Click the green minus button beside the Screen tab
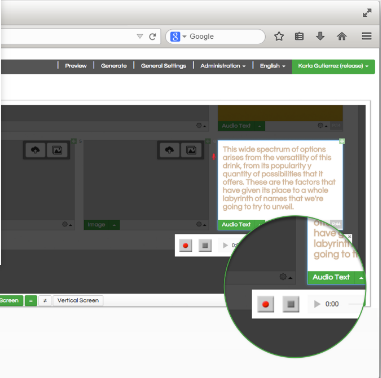Screen dimensions: 381x378 point(31,301)
